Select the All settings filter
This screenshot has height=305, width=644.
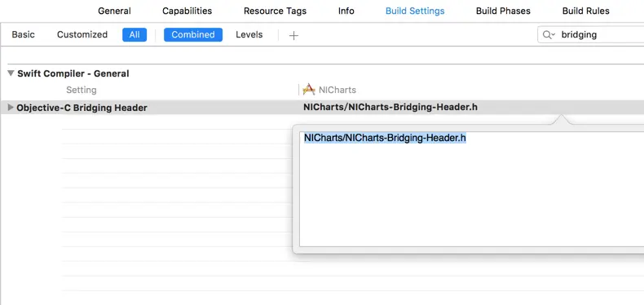135,34
